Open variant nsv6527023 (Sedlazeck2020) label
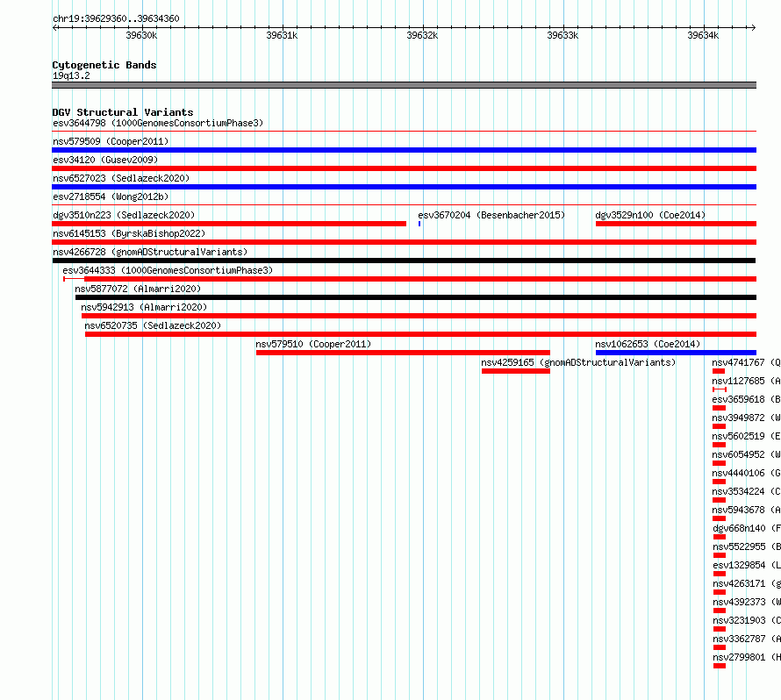781x700 pixels. 121,178
